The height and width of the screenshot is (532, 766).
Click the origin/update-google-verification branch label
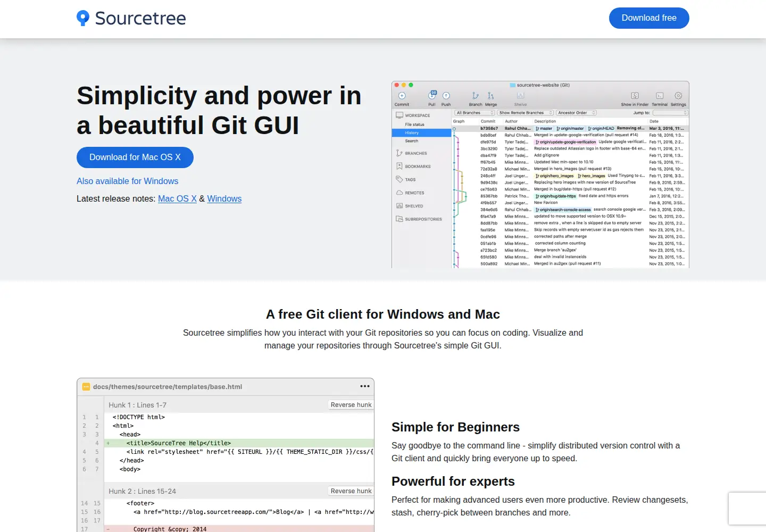[x=565, y=142]
